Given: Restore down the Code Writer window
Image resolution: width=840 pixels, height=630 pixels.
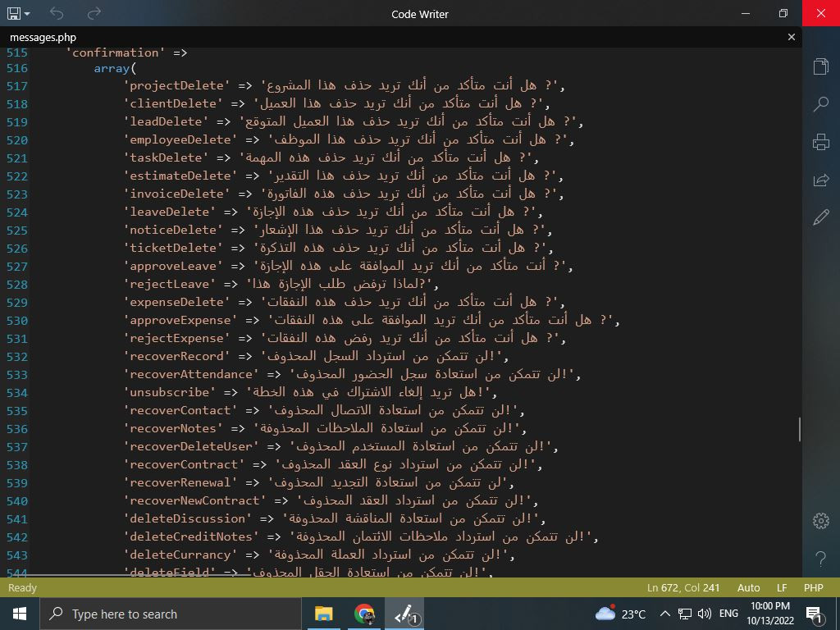Looking at the screenshot, I should pos(783,13).
